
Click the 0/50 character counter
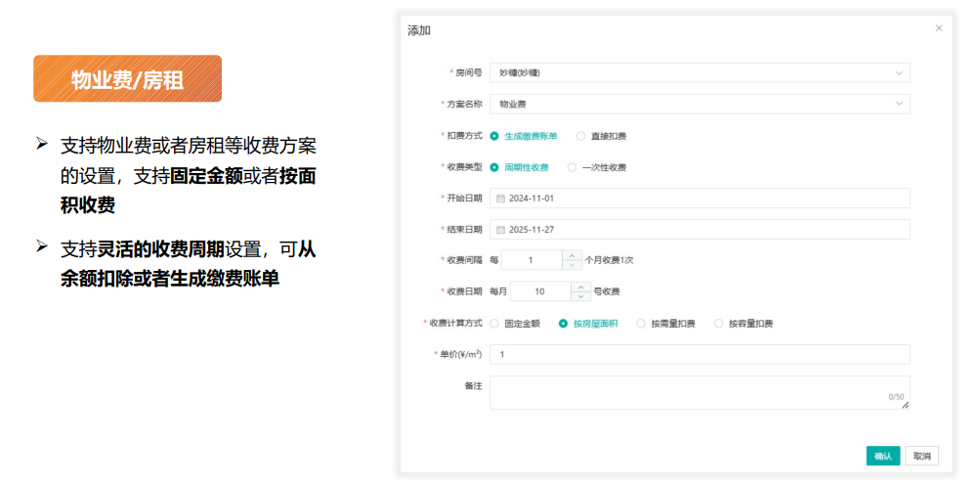click(x=896, y=397)
